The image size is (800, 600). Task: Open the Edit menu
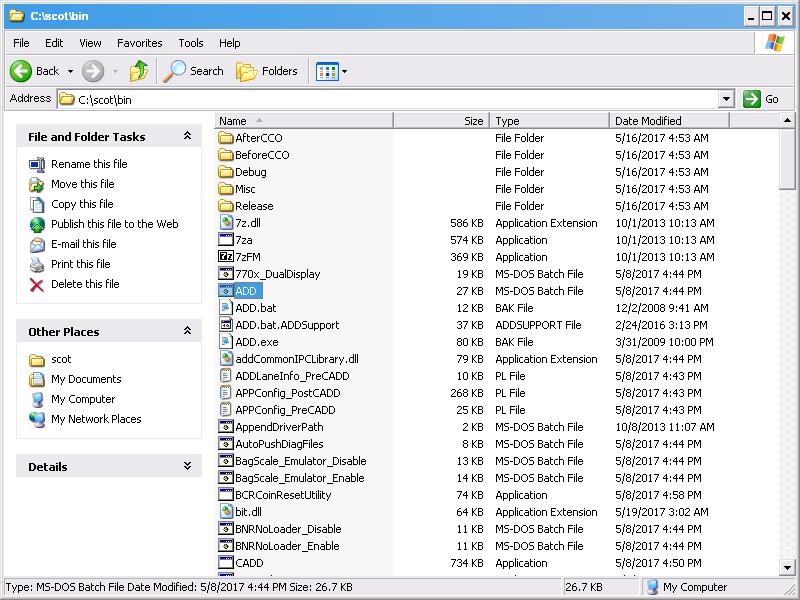[54, 43]
